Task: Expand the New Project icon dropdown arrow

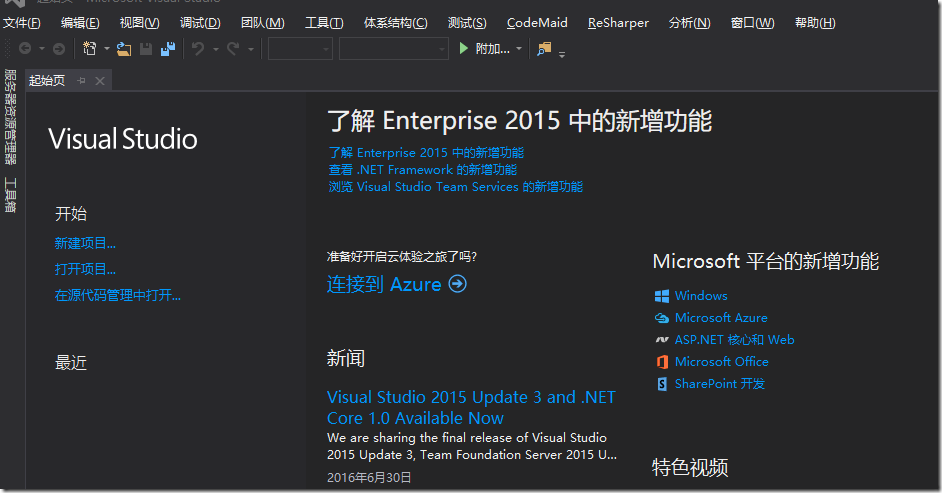Action: pyautogui.click(x=105, y=49)
